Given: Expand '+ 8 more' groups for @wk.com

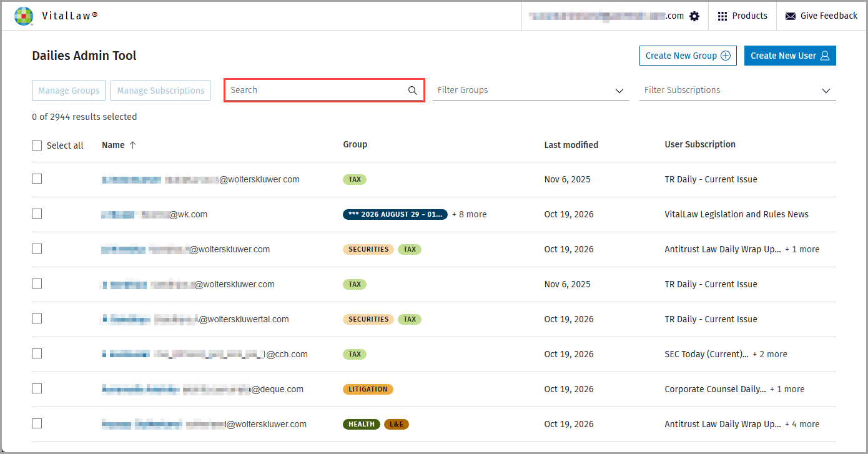Looking at the screenshot, I should coord(469,214).
